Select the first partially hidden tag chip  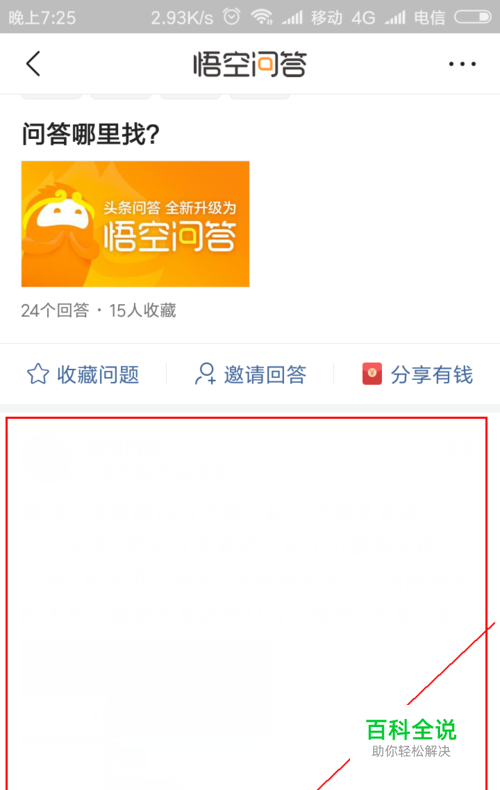(51, 96)
